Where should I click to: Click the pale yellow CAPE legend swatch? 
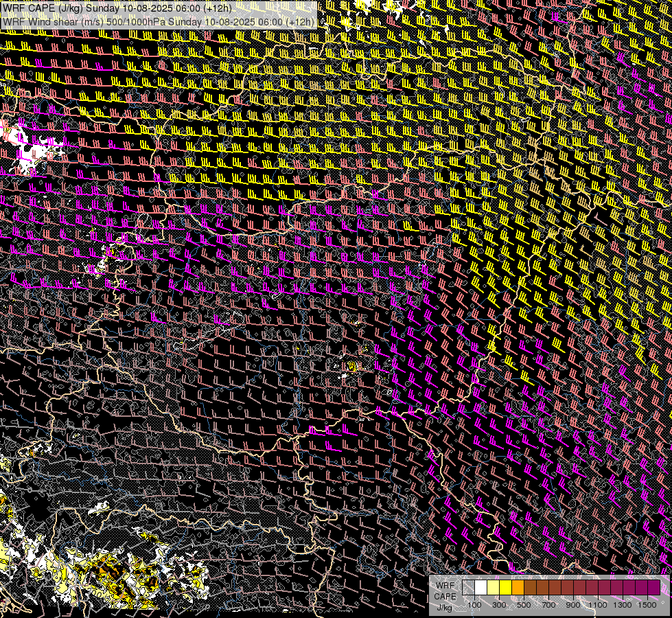pos(494,587)
